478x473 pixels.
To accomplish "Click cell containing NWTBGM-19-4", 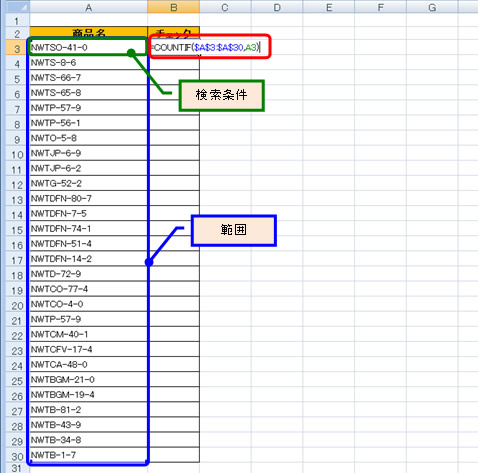I will click(x=88, y=394).
